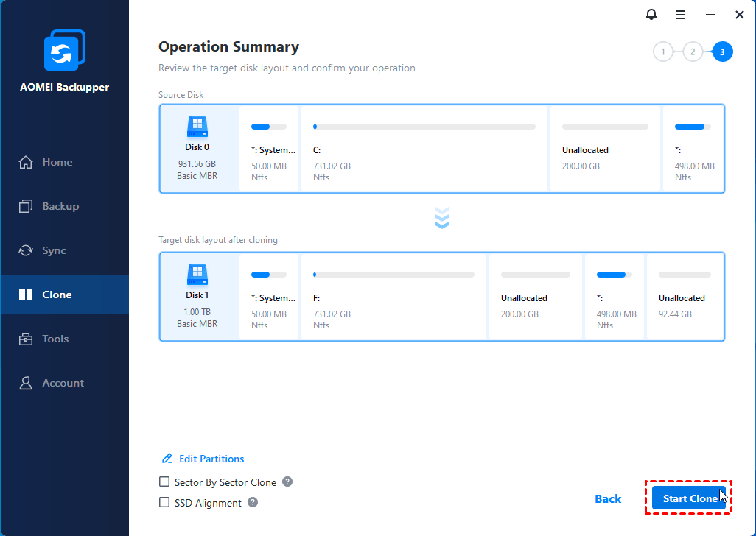Image resolution: width=756 pixels, height=536 pixels.
Task: Click the Sync arrows icon in sidebar
Action: pyautogui.click(x=26, y=250)
